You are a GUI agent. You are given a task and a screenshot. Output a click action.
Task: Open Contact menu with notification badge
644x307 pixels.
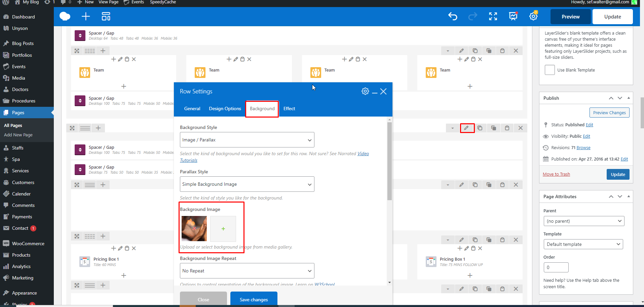coord(27,228)
